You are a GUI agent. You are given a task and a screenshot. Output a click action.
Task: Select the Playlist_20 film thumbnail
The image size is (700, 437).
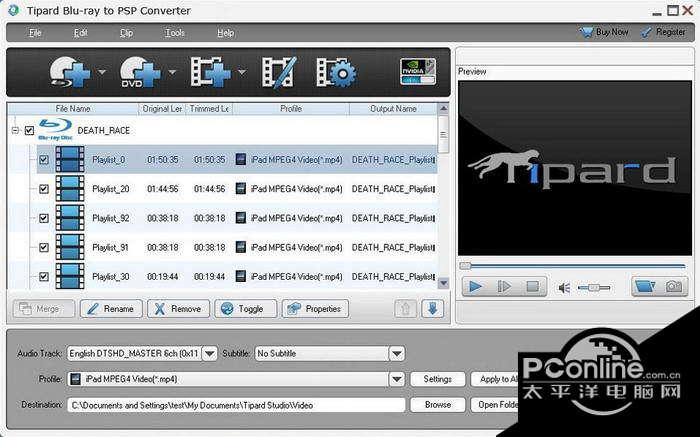click(70, 188)
